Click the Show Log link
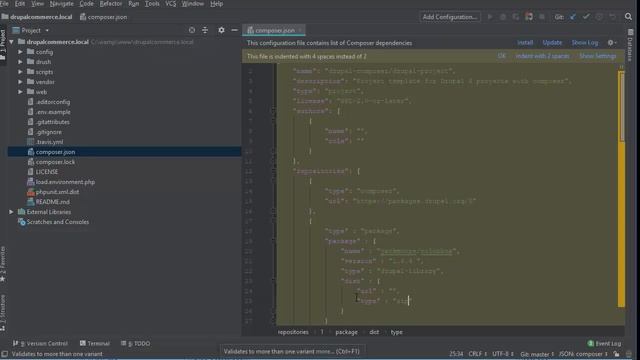The width and height of the screenshot is (640, 360). click(x=584, y=42)
